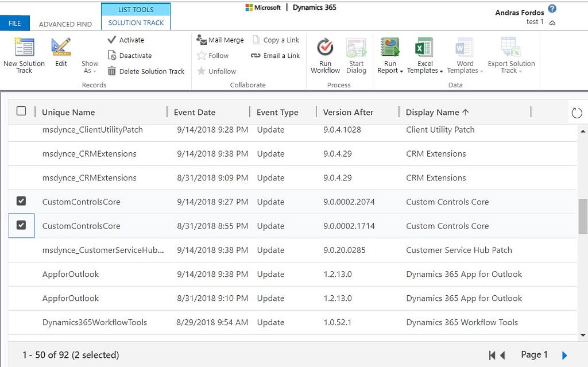Click the Activate checkmark icon
Viewport: 588px width, 367px height.
pos(112,40)
